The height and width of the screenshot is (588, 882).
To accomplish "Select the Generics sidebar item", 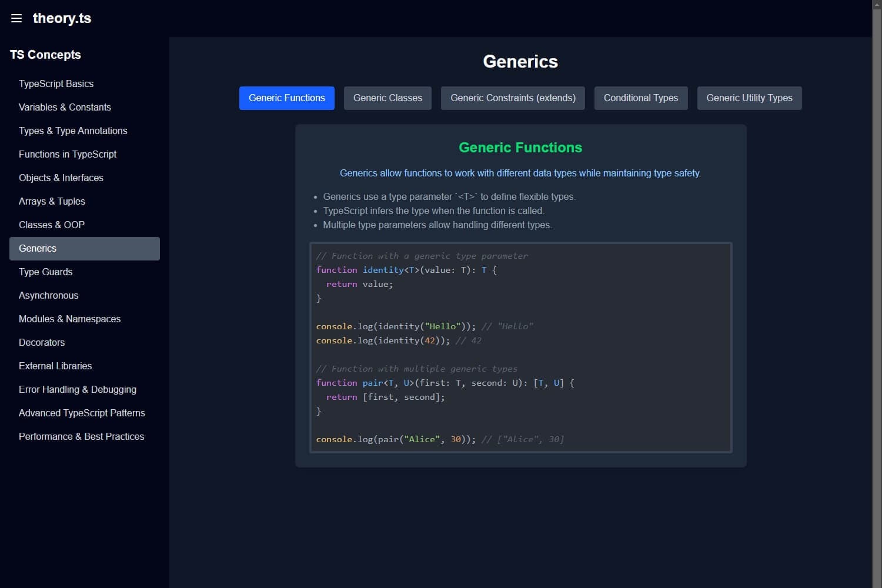I will point(85,249).
